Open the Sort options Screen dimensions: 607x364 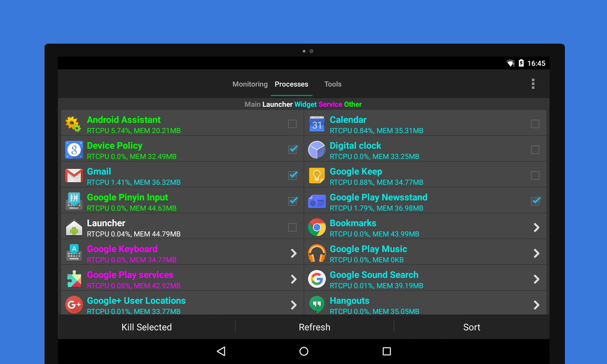(472, 327)
